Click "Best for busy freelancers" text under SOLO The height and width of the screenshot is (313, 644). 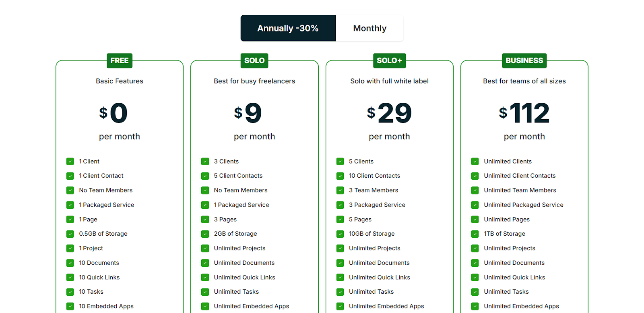[x=254, y=81]
